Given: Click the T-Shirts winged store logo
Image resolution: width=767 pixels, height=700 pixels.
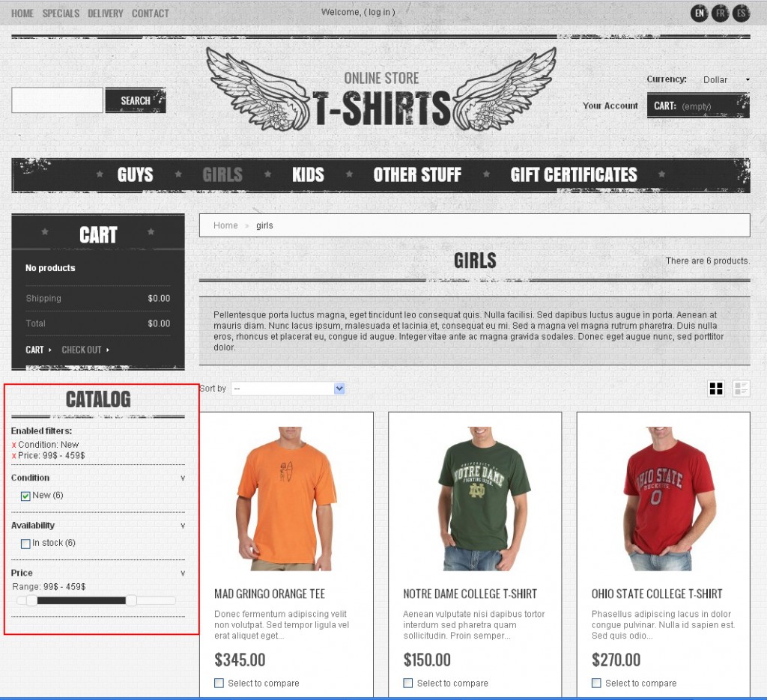Looking at the screenshot, I should pyautogui.click(x=381, y=89).
